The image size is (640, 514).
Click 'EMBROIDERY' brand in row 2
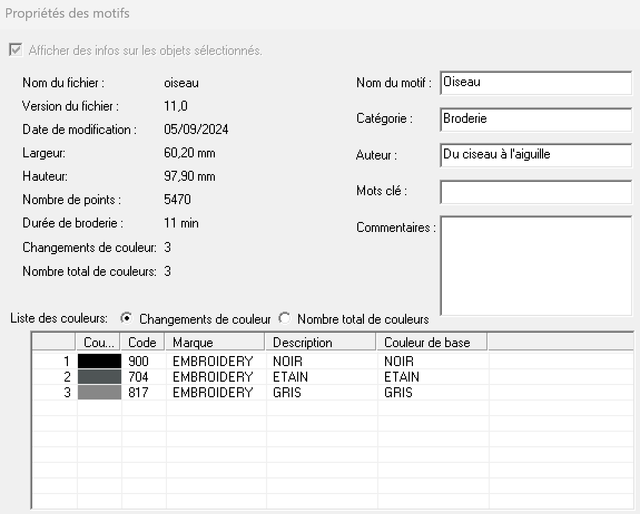point(213,377)
